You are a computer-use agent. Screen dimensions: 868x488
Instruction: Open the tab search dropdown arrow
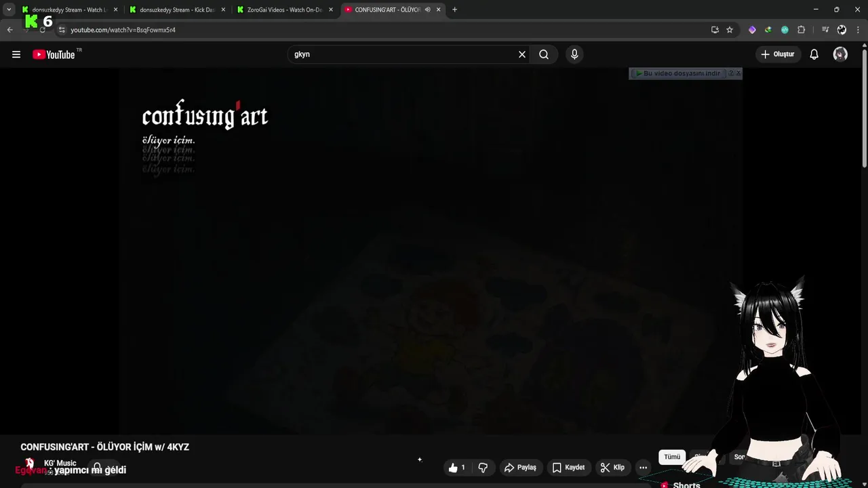[x=8, y=9]
